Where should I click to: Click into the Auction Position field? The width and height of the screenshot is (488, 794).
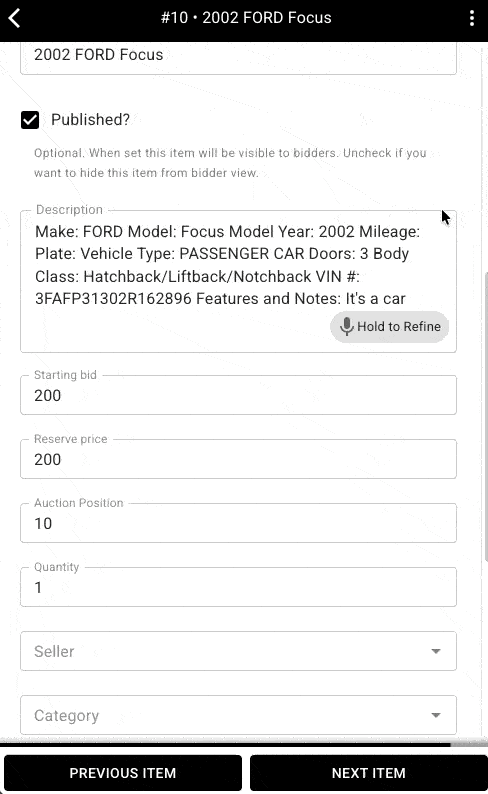click(238, 523)
